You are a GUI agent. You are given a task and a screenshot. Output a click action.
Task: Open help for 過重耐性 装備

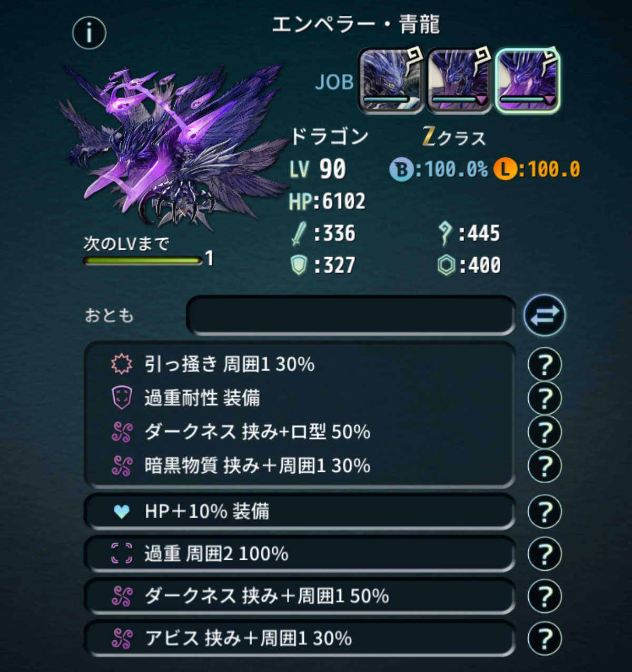(545, 398)
